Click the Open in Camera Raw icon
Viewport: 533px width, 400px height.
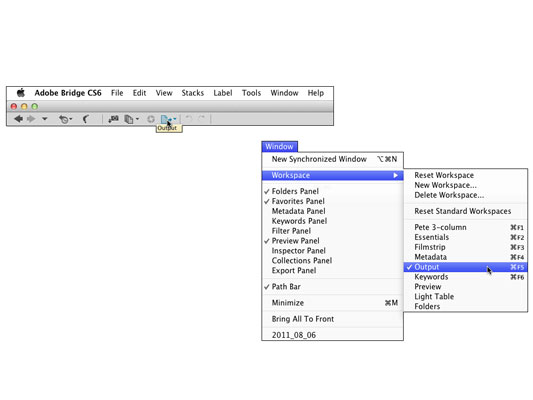(151, 119)
